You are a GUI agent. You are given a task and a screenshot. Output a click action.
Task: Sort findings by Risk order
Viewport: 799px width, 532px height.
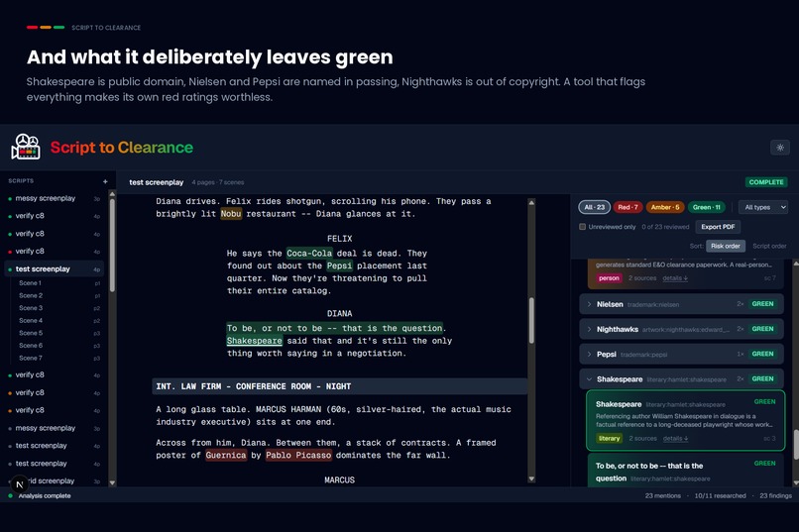tap(725, 246)
